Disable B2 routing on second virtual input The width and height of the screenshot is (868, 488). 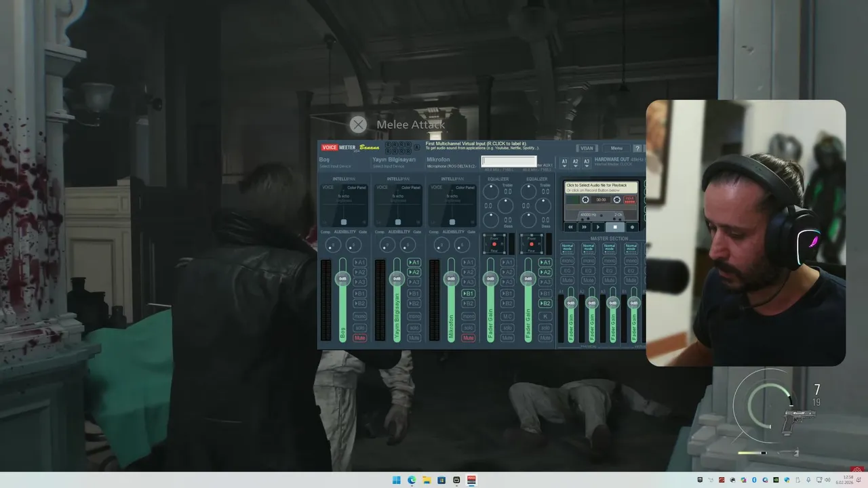click(545, 304)
